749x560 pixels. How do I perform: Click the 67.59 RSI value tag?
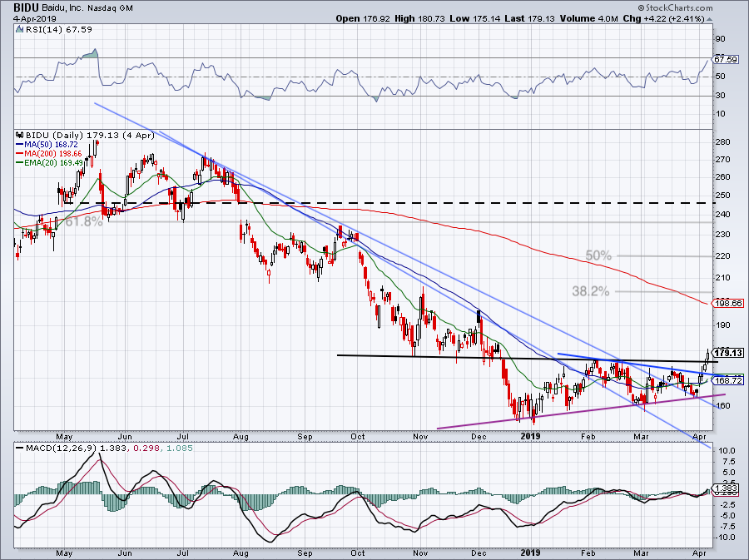pos(725,60)
